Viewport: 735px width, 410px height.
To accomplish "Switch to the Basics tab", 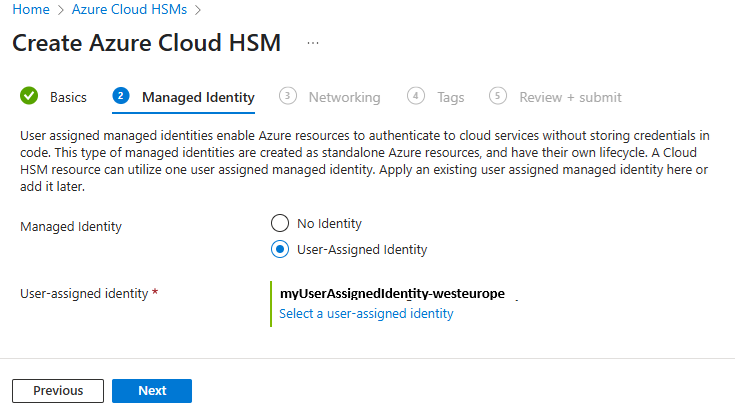I will click(68, 97).
